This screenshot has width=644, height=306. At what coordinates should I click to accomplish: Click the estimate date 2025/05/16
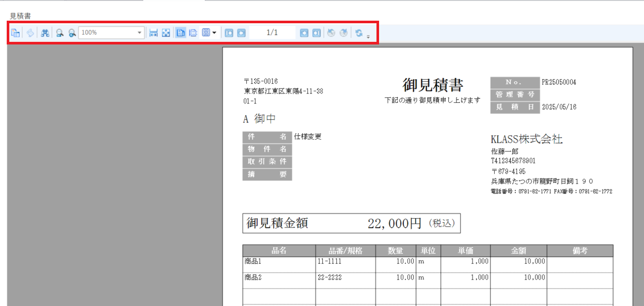pos(559,108)
